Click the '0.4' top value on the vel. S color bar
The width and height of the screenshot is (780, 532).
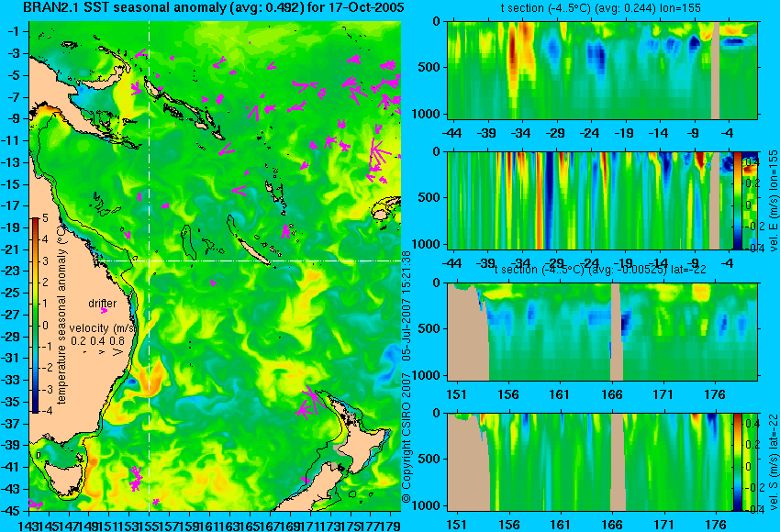point(752,424)
